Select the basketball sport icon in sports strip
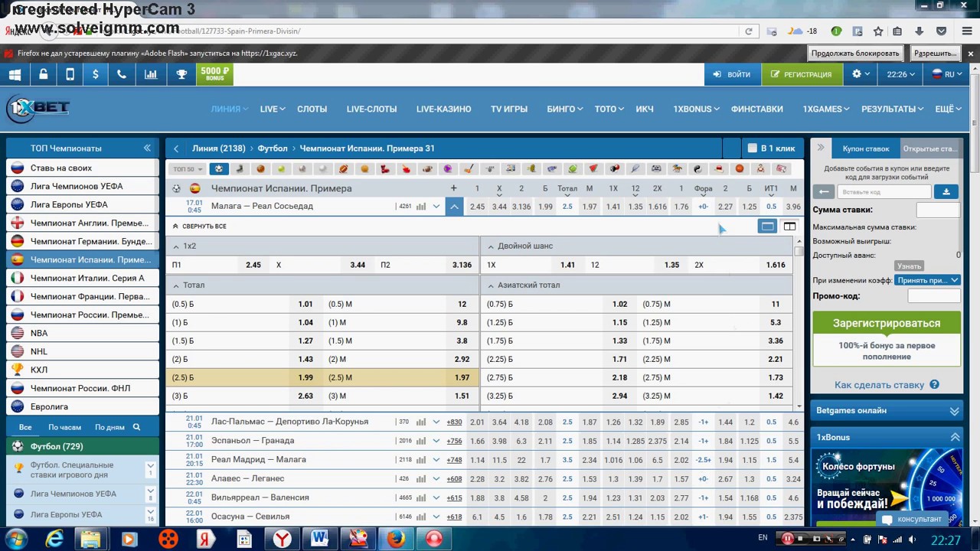 click(x=261, y=169)
